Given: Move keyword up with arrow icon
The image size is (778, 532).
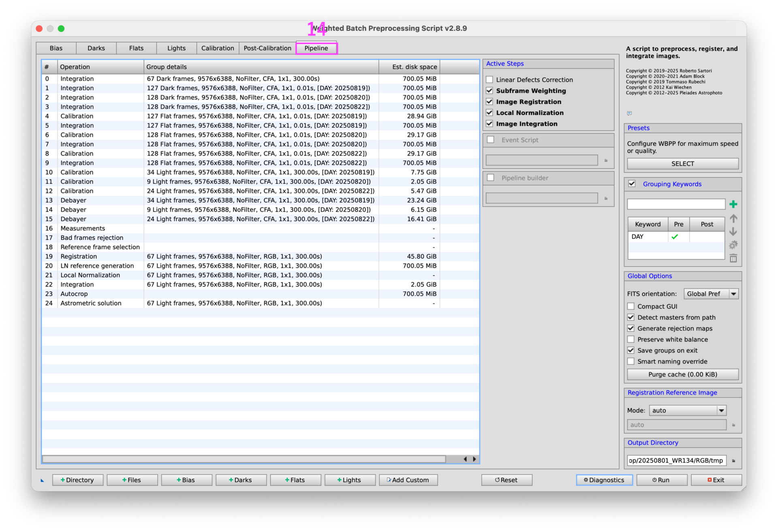Looking at the screenshot, I should 733,219.
